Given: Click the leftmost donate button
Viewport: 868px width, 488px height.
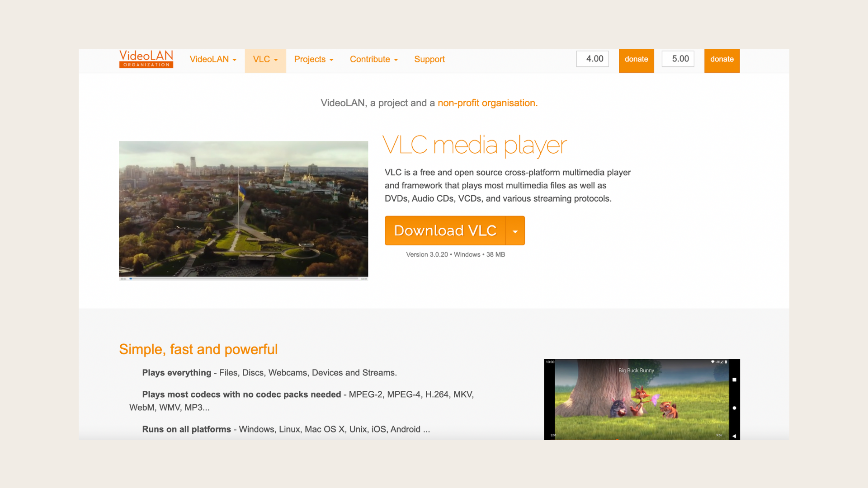Looking at the screenshot, I should [636, 59].
